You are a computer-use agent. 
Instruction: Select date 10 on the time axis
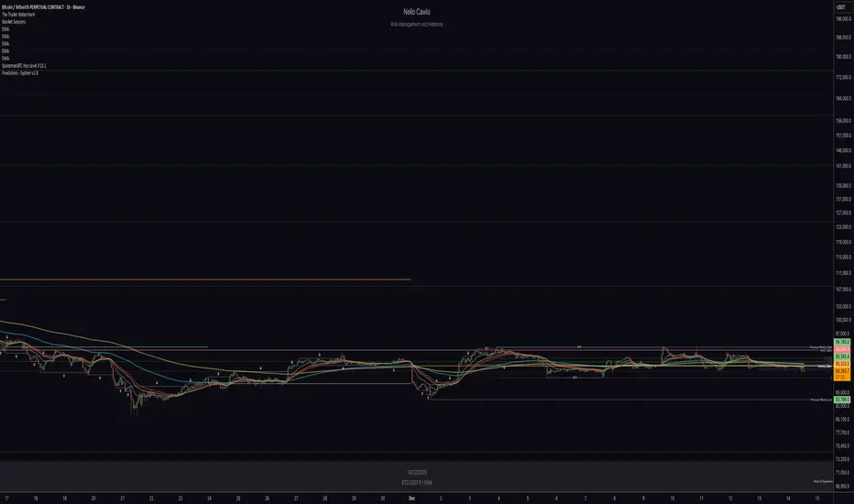pos(673,498)
